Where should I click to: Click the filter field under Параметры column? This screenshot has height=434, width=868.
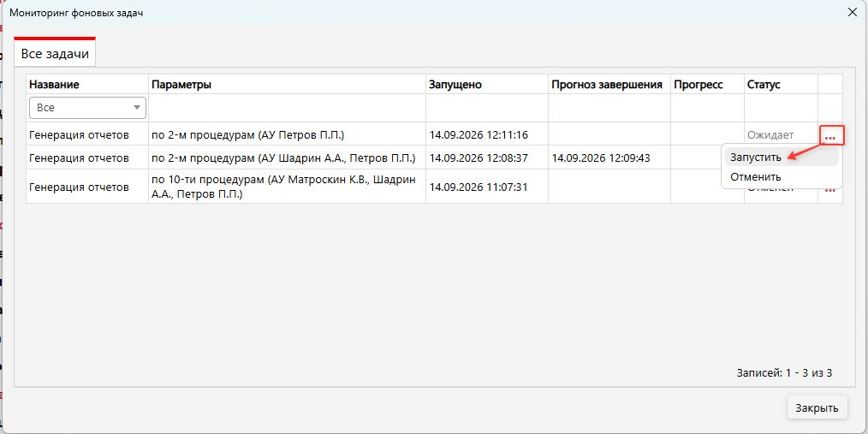coord(287,108)
